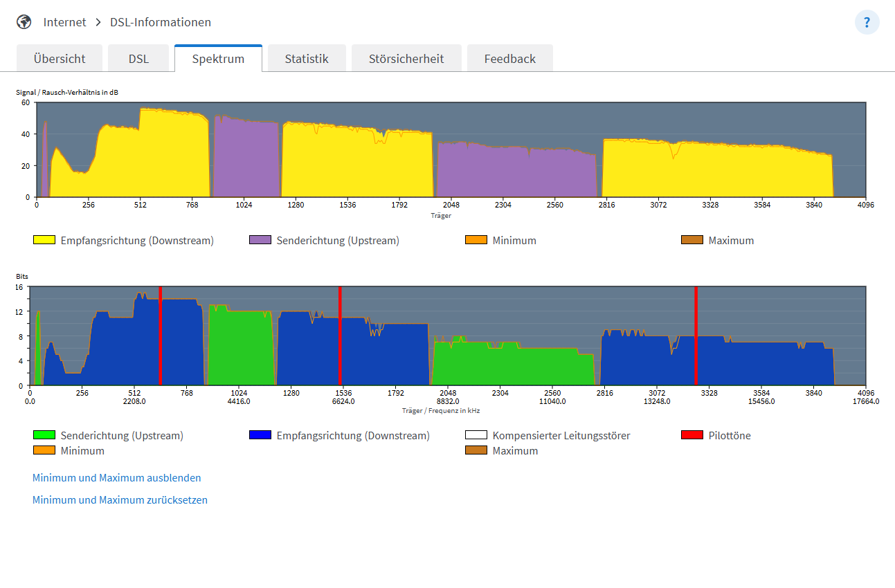Click Minimum und Maximum zurücksetzen link
Screen dimensions: 895x588
[x=120, y=500]
